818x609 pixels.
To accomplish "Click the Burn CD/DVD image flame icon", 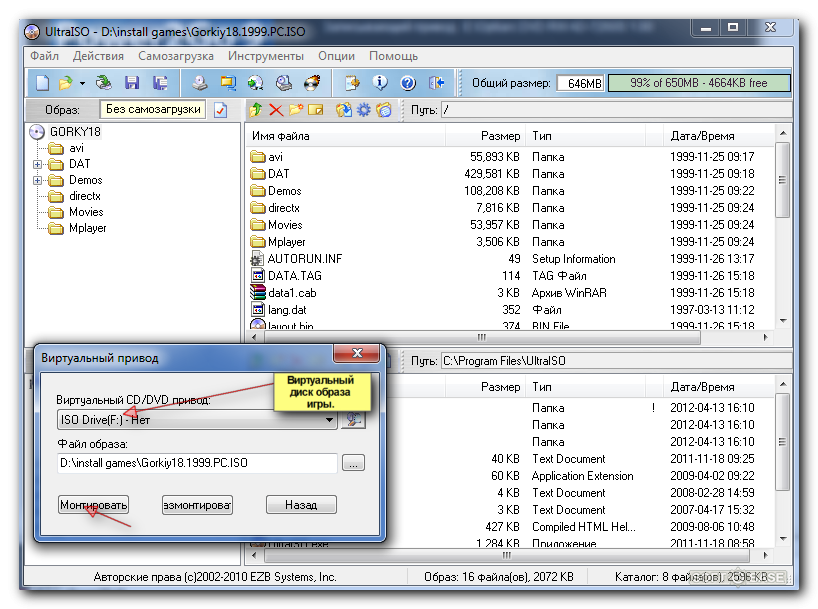I will [312, 82].
